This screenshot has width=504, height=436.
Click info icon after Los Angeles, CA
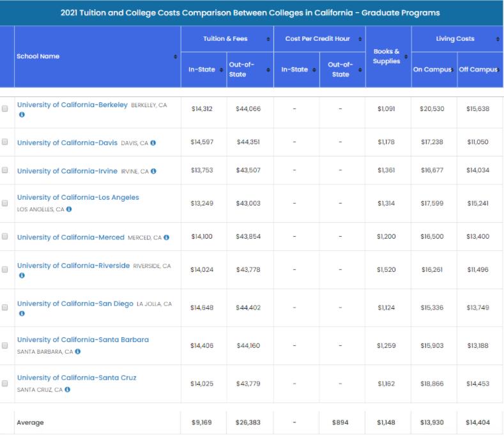(x=69, y=209)
